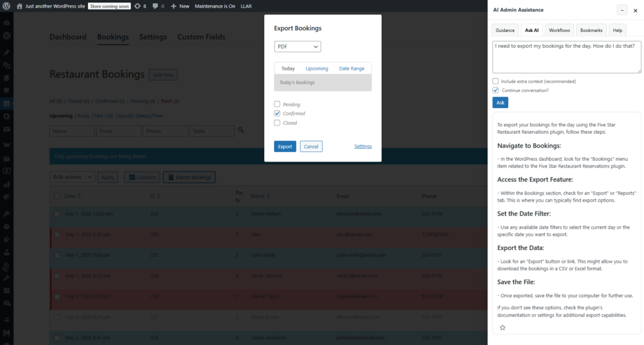Screen dimensions: 644x345
Task: Open the Media icon in the sidebar
Action: click(x=6, y=65)
